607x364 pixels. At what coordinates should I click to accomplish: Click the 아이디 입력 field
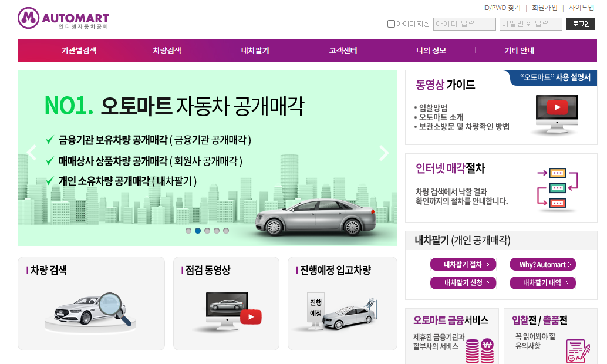click(x=464, y=24)
